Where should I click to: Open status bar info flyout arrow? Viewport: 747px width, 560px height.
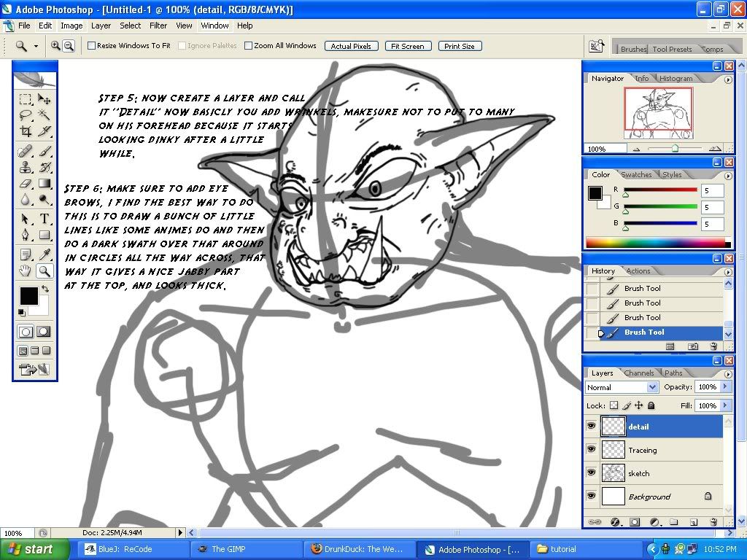[x=180, y=533]
